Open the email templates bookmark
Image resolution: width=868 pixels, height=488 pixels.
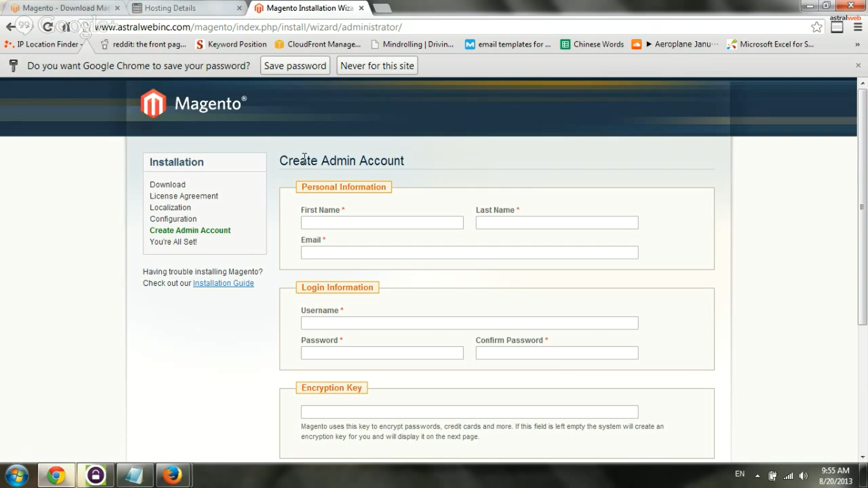(x=508, y=44)
